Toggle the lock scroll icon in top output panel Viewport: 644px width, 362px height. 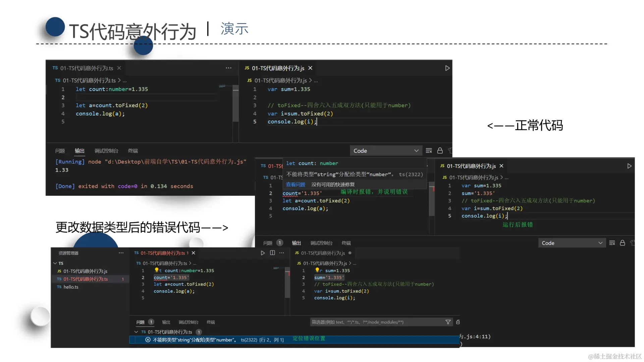pos(440,151)
